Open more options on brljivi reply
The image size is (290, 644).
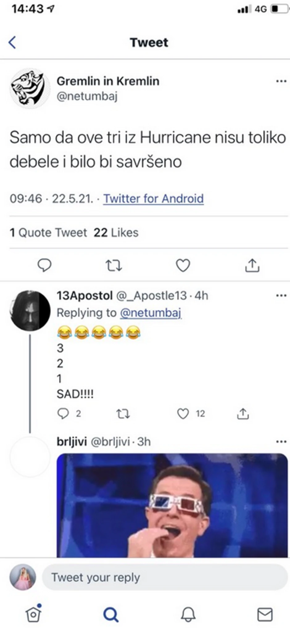[281, 442]
